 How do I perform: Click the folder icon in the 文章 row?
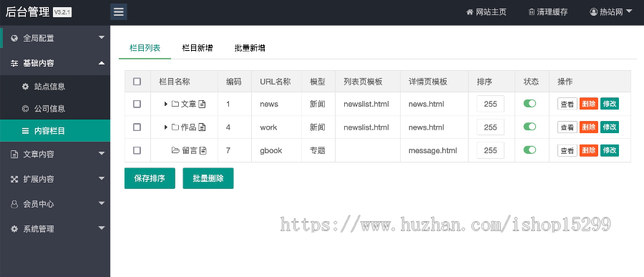[x=175, y=104]
